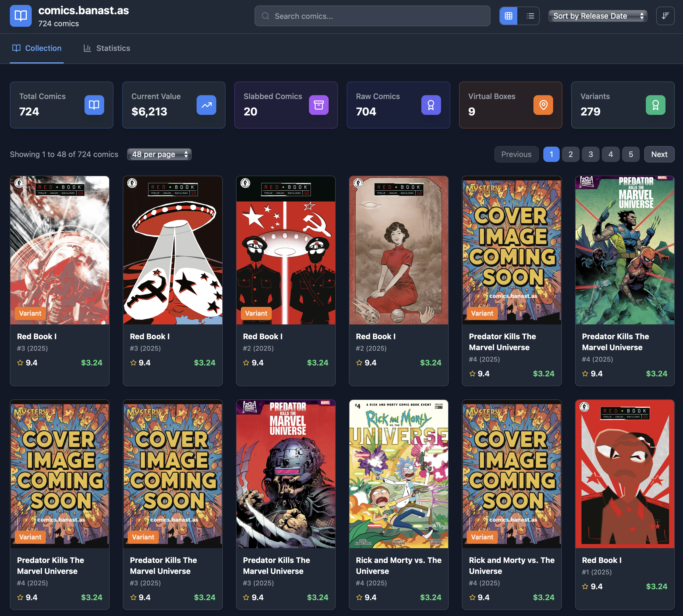This screenshot has width=683, height=616.
Task: Select the Collection tab
Action: tap(37, 48)
